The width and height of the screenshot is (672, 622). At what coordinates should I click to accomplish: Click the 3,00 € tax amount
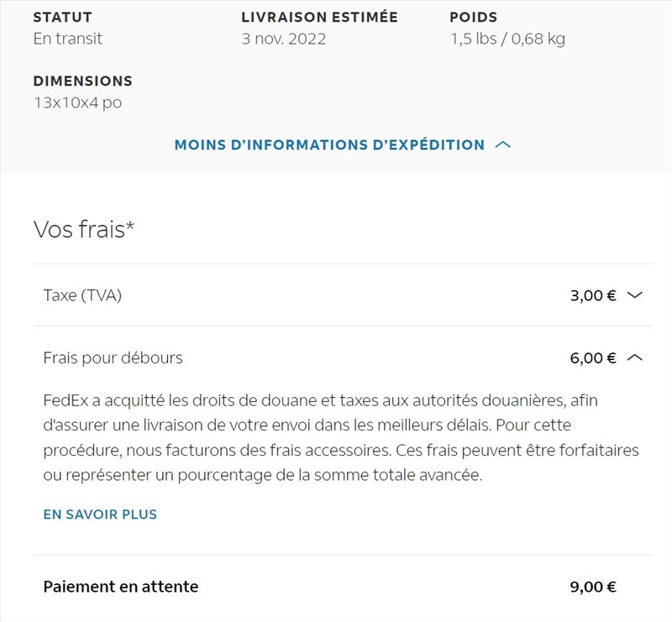[x=593, y=295]
